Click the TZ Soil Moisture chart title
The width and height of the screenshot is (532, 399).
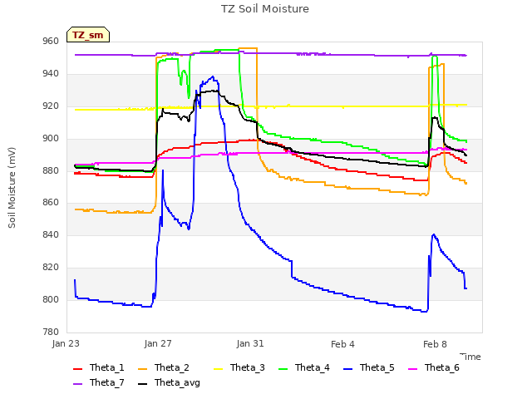point(265,9)
